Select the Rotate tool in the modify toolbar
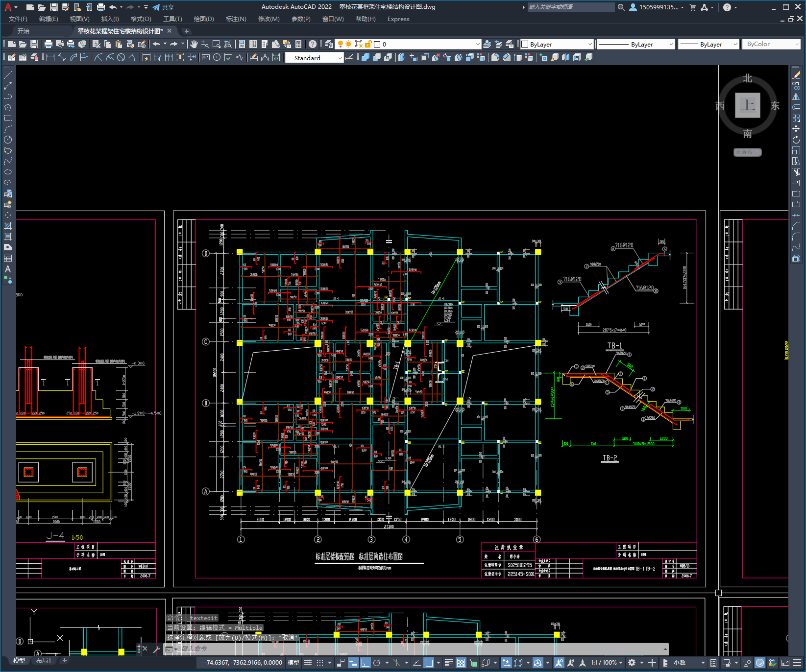The image size is (806, 672). [x=796, y=140]
